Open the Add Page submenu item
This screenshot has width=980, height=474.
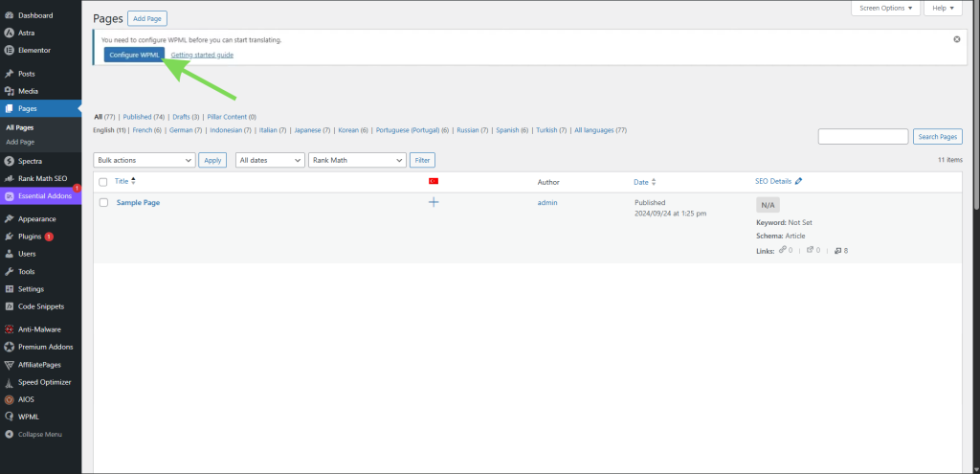(20, 142)
